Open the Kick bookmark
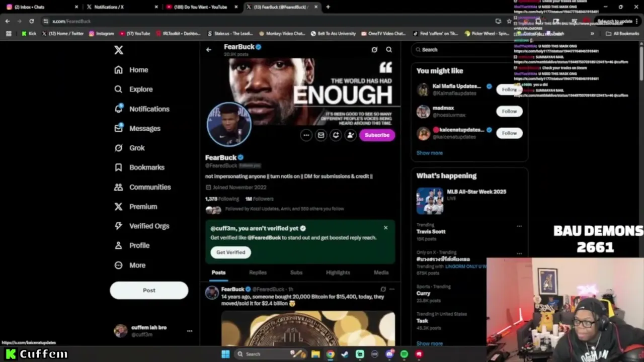 29,34
